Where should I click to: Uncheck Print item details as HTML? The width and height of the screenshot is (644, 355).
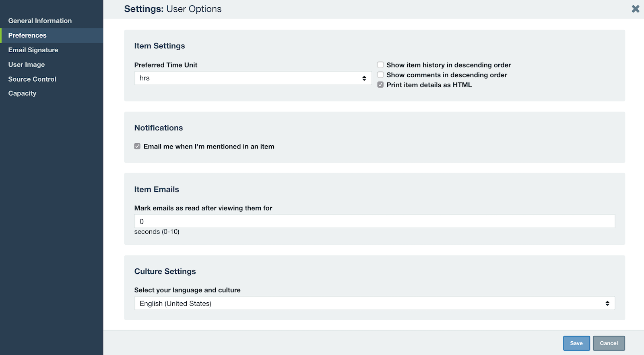pyautogui.click(x=380, y=85)
